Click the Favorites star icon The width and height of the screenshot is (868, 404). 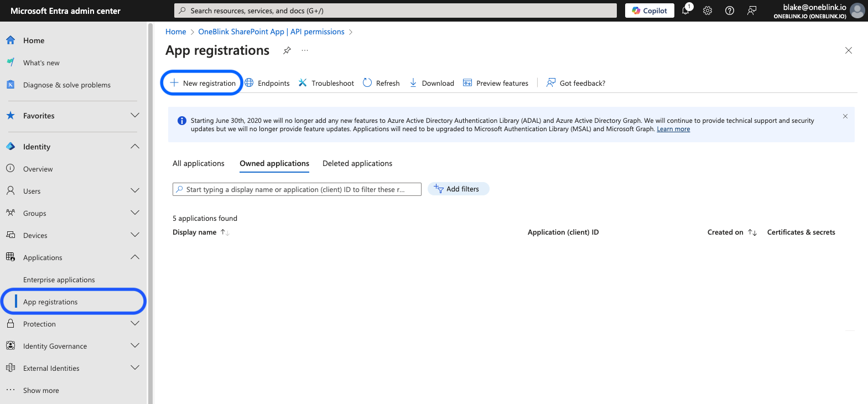(x=11, y=115)
